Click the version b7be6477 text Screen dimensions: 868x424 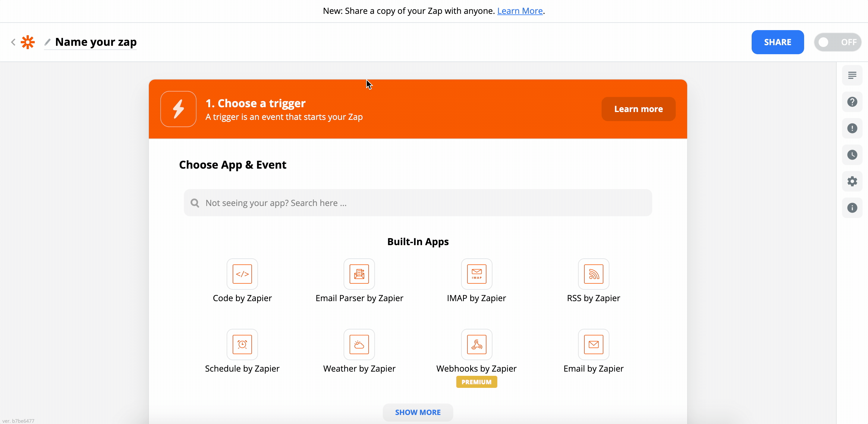click(18, 421)
